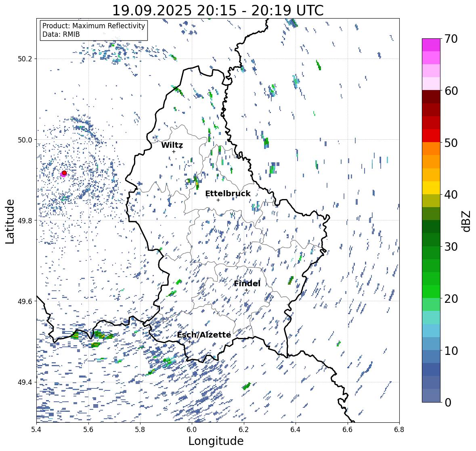Pick the magenta top colorbar segment
The image size is (476, 451).
pos(431,45)
